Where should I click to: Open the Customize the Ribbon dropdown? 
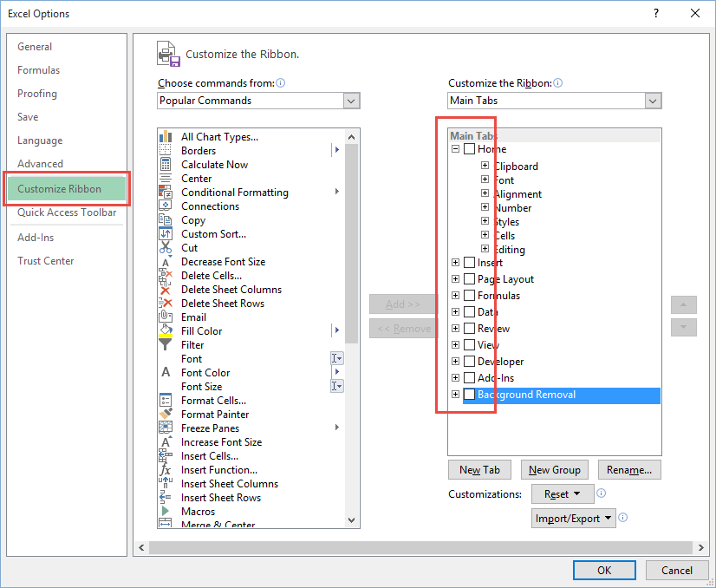click(x=653, y=101)
